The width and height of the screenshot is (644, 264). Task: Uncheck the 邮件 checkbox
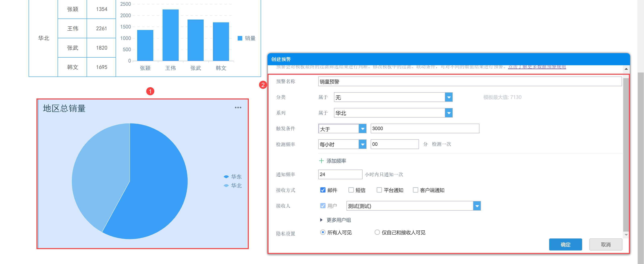[x=323, y=190]
